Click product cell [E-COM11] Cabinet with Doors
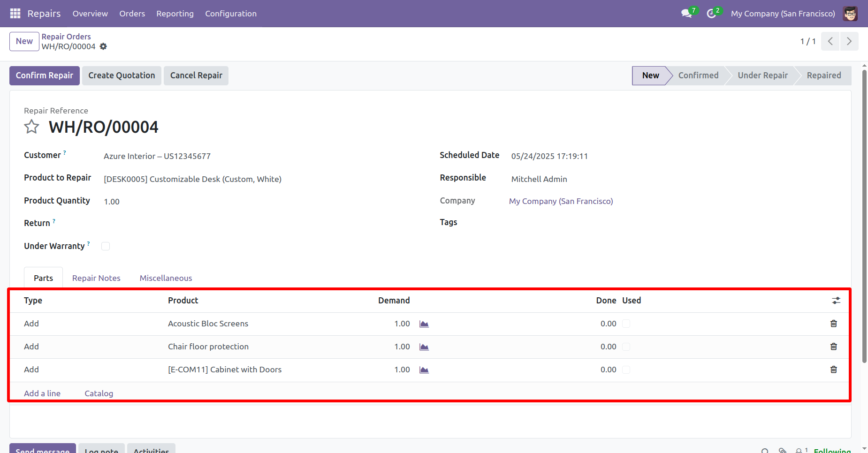The width and height of the screenshot is (868, 453). click(225, 370)
